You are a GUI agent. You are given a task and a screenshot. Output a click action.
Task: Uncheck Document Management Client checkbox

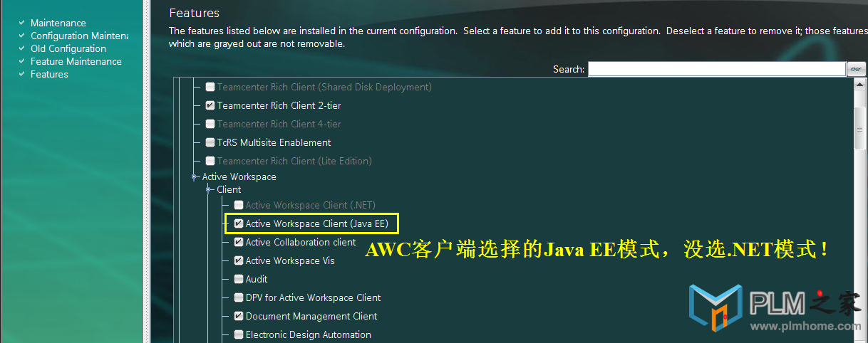[239, 316]
